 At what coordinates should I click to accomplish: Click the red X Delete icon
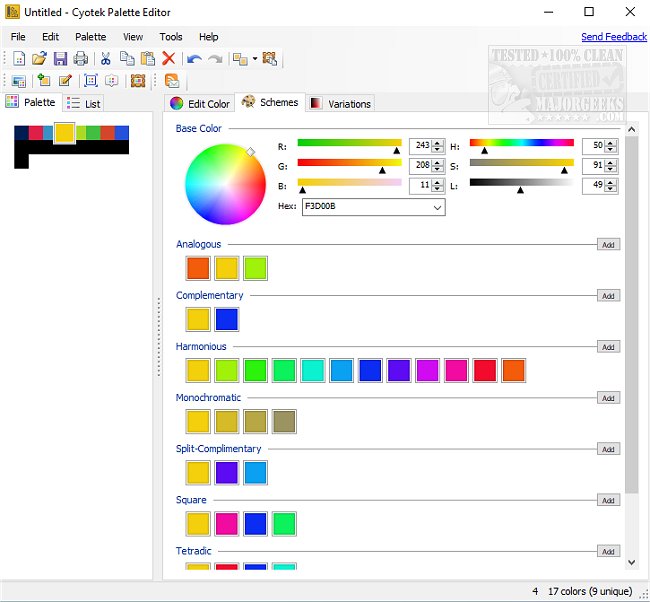(x=168, y=59)
